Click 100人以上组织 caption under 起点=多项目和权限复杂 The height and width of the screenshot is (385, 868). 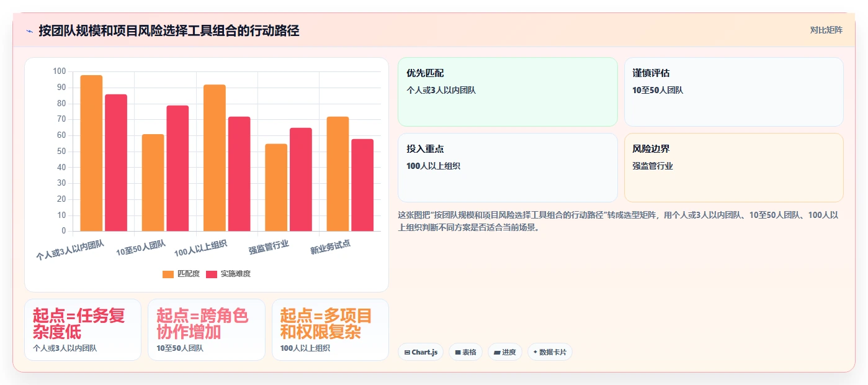[305, 348]
